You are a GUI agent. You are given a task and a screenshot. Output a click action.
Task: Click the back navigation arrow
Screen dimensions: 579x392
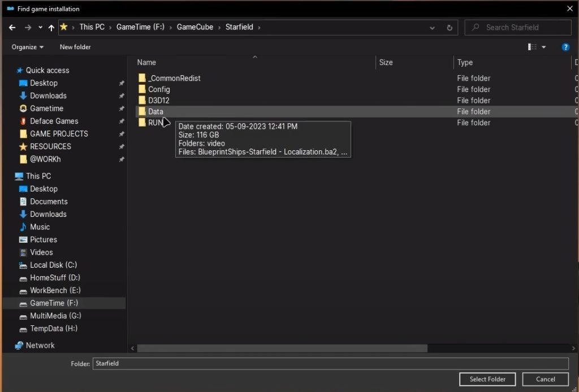point(12,27)
